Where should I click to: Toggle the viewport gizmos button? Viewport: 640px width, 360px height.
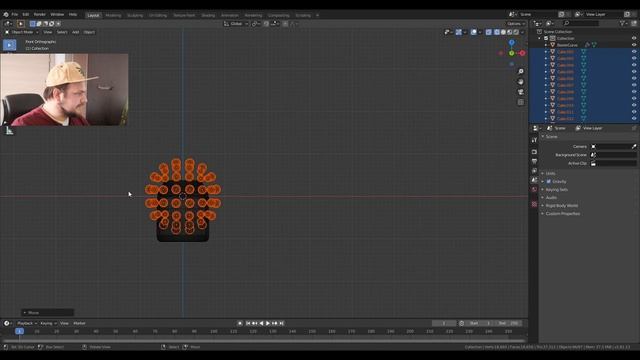pyautogui.click(x=459, y=32)
